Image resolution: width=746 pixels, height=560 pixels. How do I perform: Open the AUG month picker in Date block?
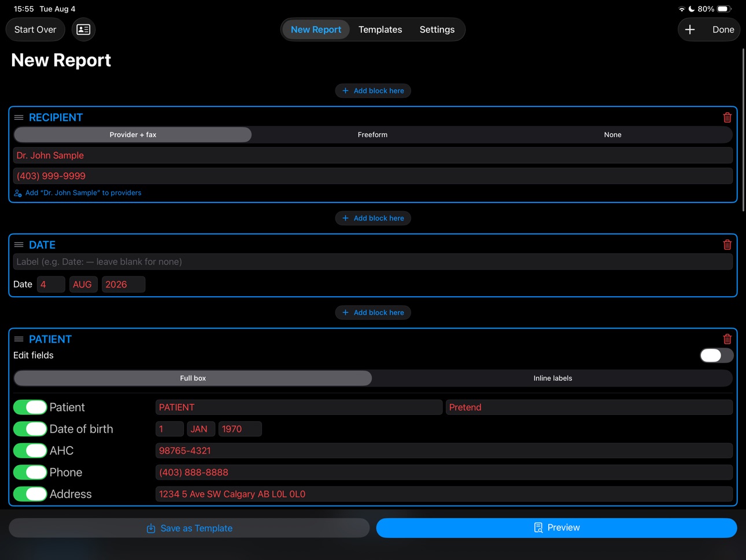point(83,284)
